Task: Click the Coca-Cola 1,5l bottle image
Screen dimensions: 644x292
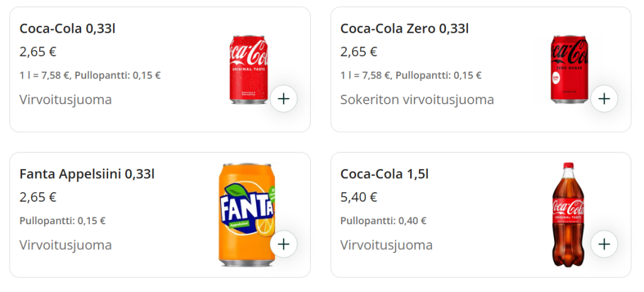Action: pos(568,214)
